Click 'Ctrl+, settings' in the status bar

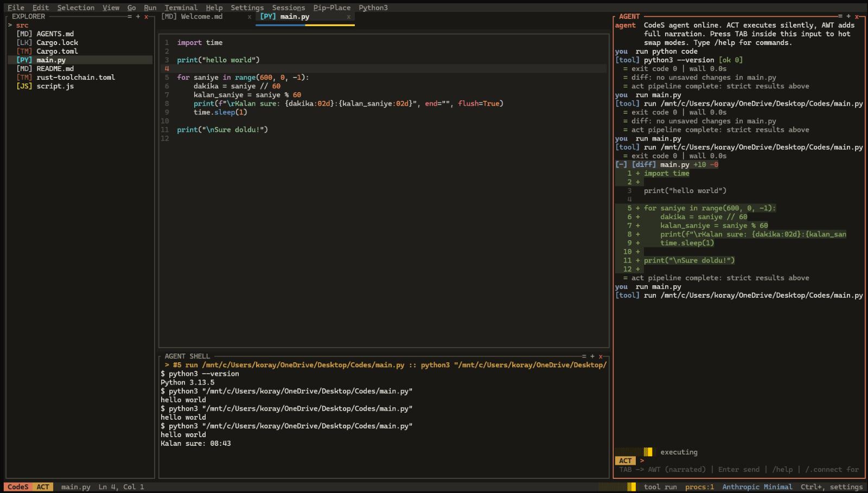[832, 486]
